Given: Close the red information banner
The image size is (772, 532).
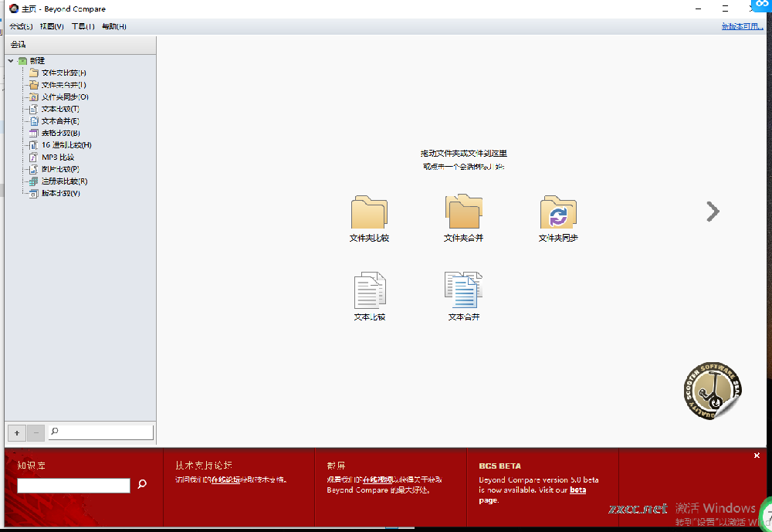Looking at the screenshot, I should (x=757, y=456).
